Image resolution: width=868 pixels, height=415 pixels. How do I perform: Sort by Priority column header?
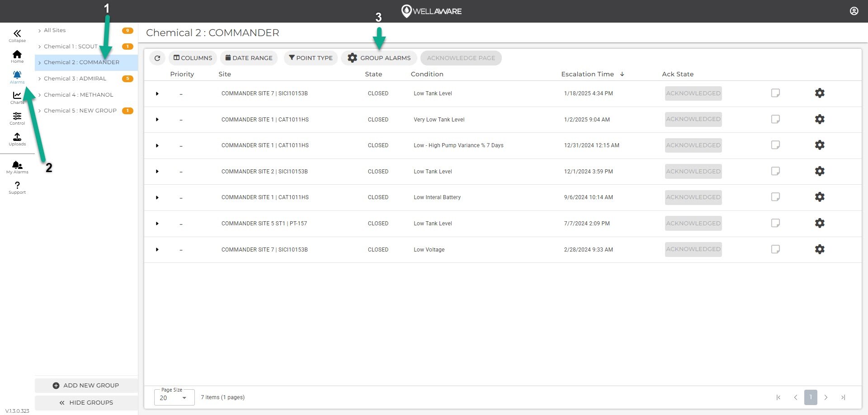[182, 74]
